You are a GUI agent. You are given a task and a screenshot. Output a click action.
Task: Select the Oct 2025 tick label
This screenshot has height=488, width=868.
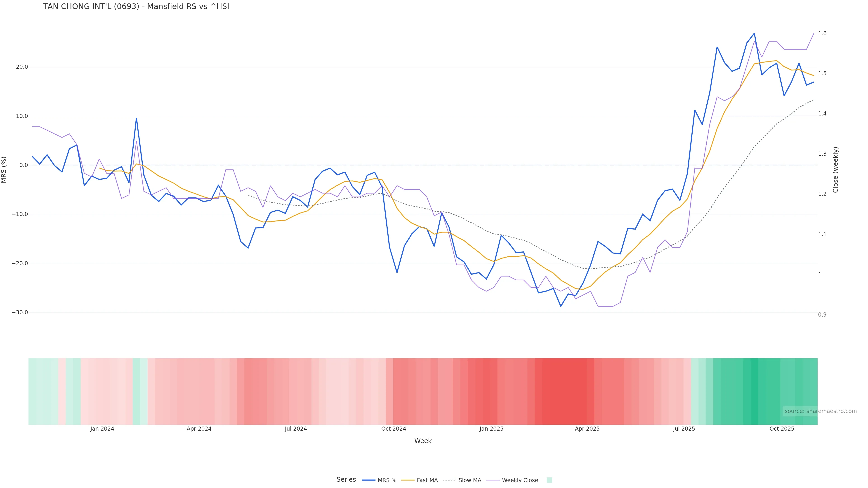(782, 429)
